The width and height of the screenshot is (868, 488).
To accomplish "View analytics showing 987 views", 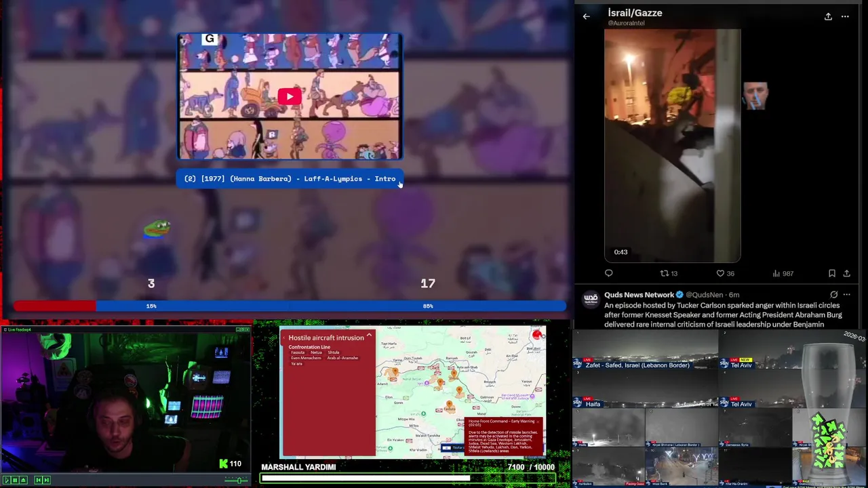I will [x=783, y=273].
